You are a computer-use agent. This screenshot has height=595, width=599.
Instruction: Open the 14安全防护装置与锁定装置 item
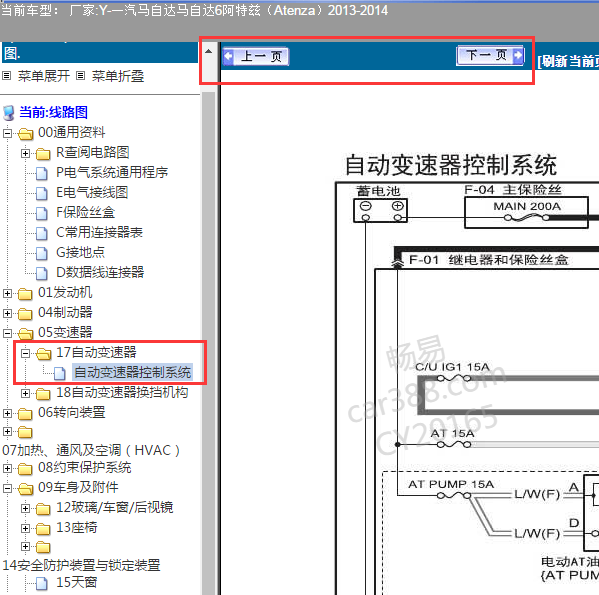pos(81,565)
